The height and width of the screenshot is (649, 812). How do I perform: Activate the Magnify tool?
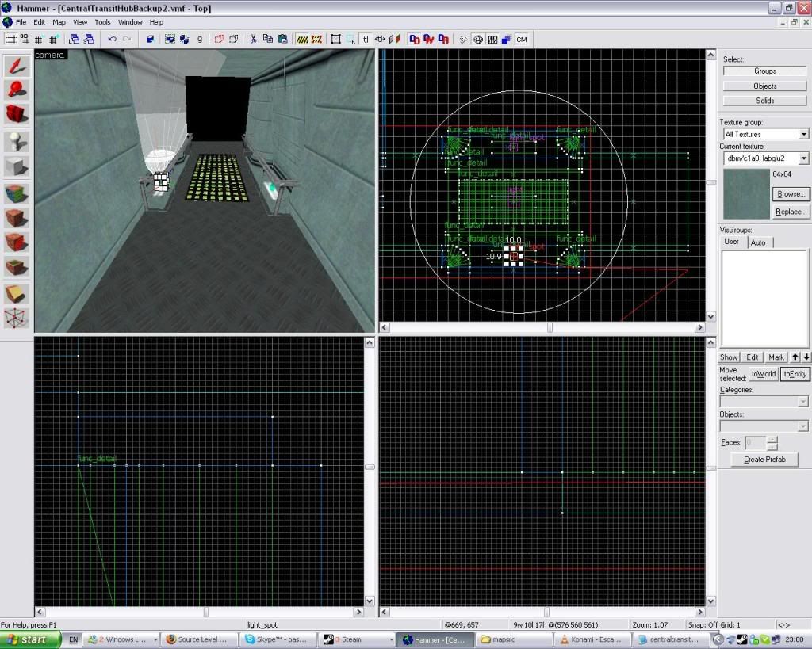[17, 90]
